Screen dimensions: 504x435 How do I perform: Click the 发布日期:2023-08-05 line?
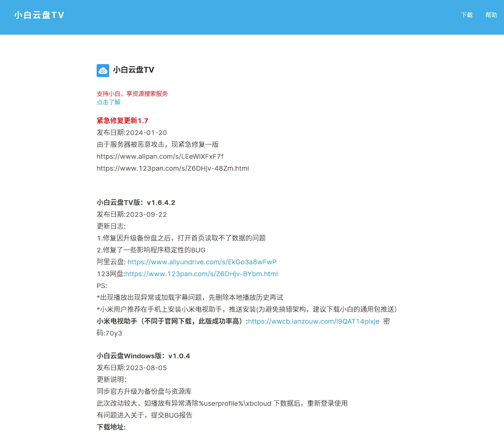(132, 368)
